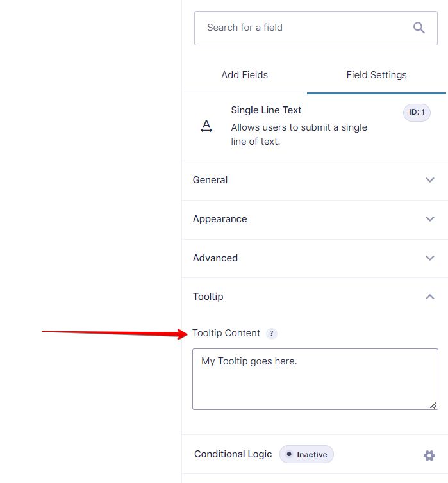The width and height of the screenshot is (448, 483).
Task: Expand the General section chevron
Action: [430, 180]
